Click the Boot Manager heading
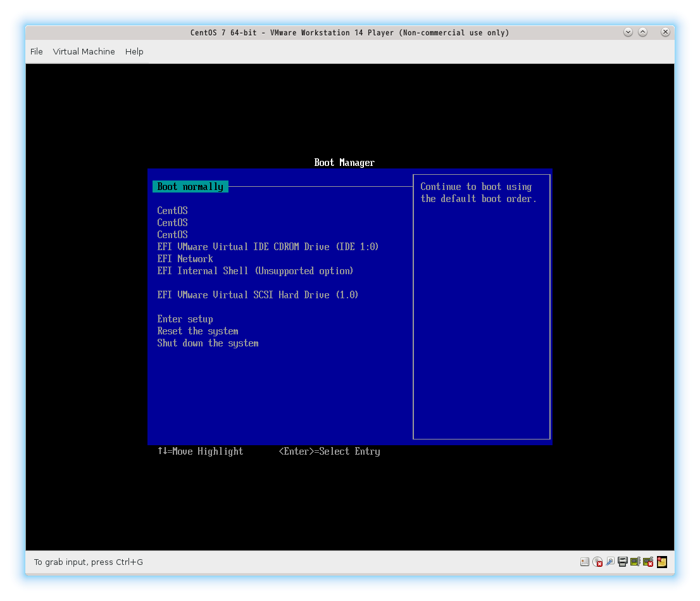 click(x=344, y=163)
